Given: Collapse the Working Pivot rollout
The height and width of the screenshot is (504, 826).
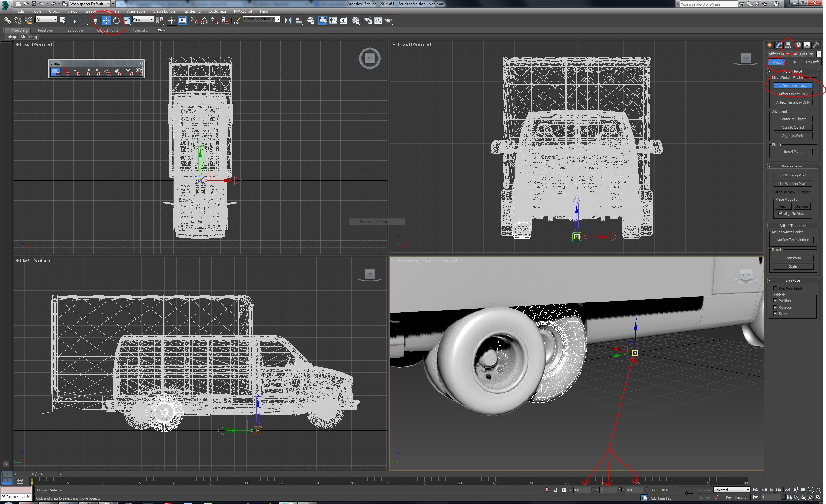Looking at the screenshot, I should [793, 166].
